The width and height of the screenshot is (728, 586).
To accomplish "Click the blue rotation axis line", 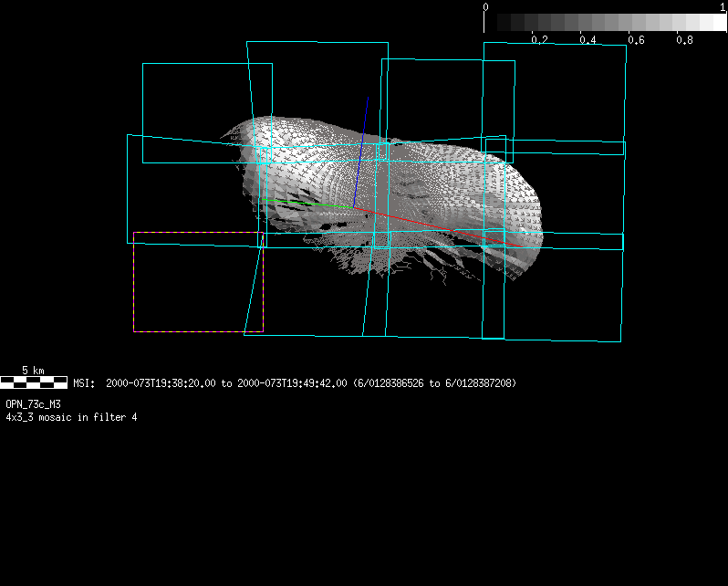I will (362, 146).
